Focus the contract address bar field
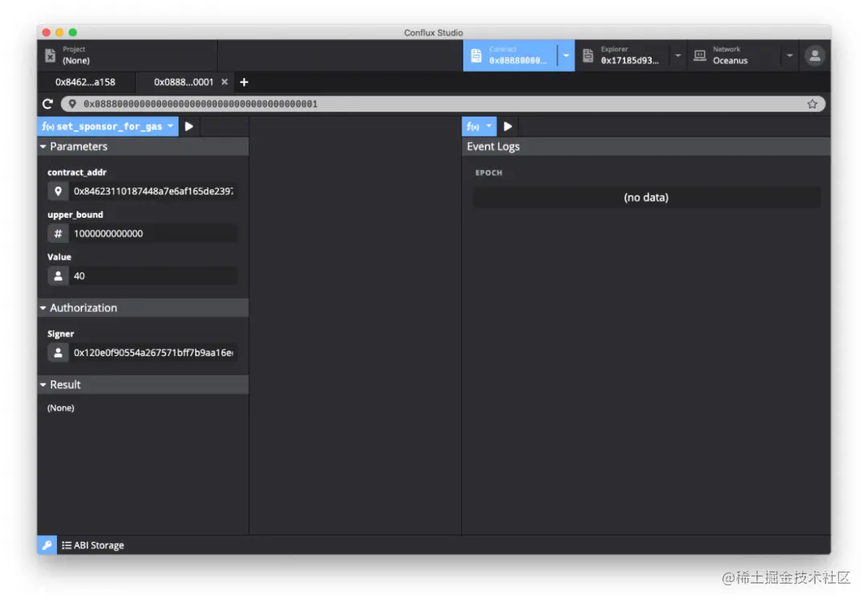Viewport: 868px width, 603px height. 443,104
